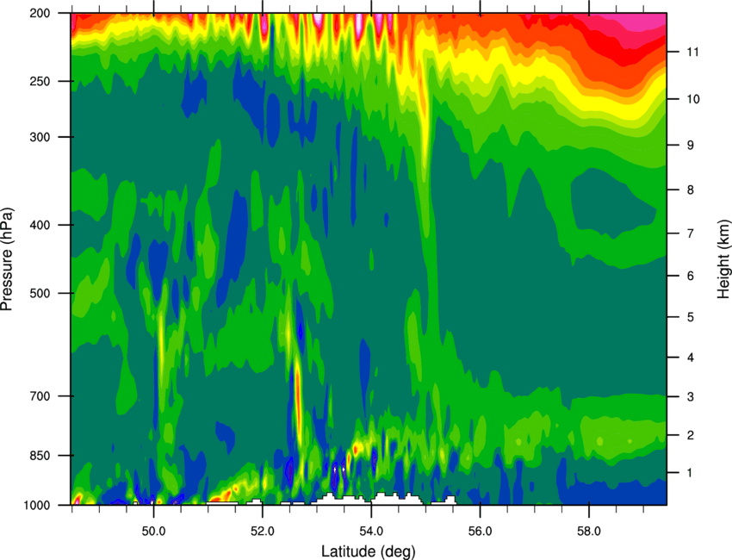Click the 1 km height tick label
This screenshot has height=560, width=732.
690,473
